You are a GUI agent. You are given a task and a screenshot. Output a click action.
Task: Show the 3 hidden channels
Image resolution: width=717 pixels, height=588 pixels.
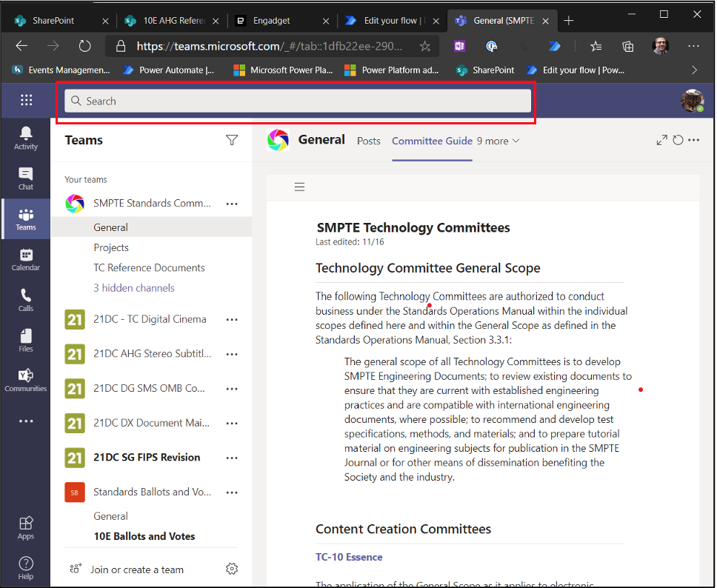(x=134, y=287)
